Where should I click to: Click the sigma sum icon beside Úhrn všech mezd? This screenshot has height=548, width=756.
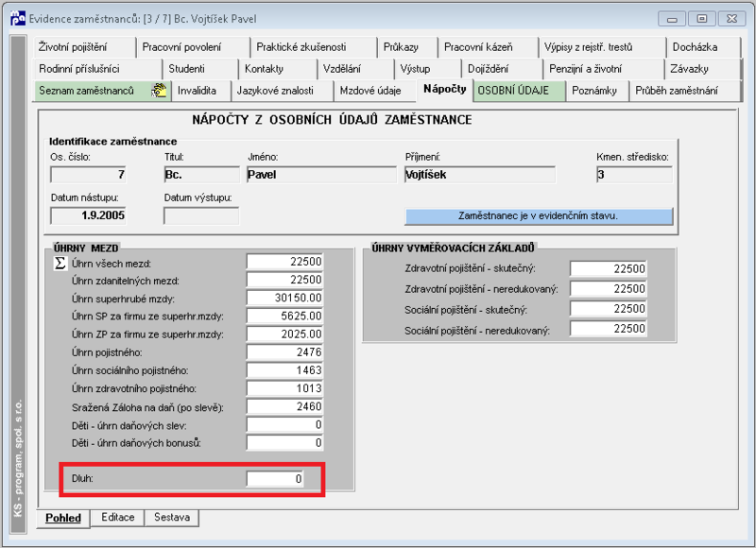click(60, 264)
